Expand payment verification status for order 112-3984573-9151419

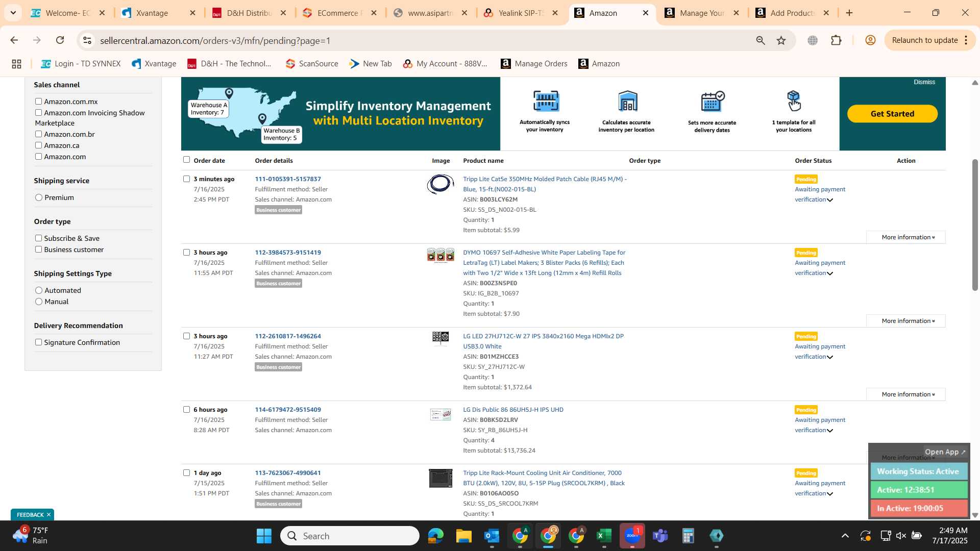pos(830,273)
